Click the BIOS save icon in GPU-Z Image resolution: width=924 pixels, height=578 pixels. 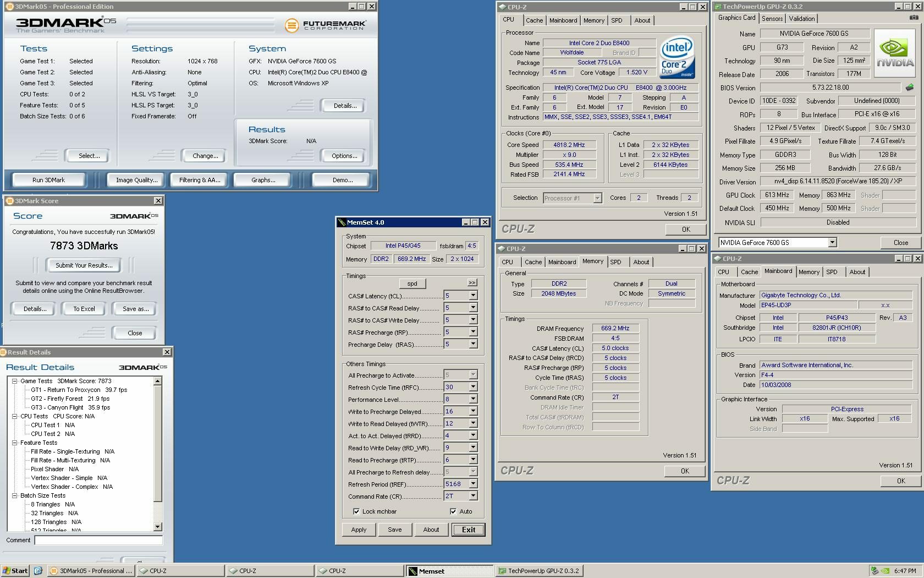(x=910, y=87)
